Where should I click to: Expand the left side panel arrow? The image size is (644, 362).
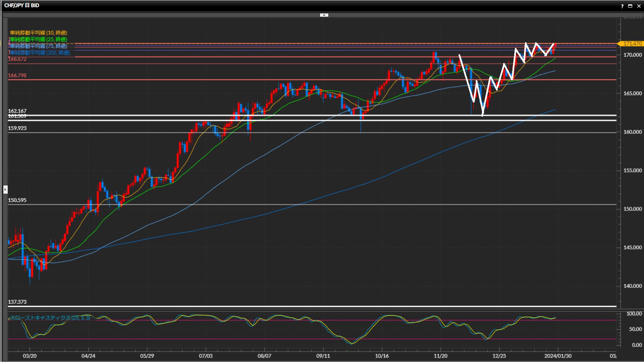pyautogui.click(x=5, y=189)
